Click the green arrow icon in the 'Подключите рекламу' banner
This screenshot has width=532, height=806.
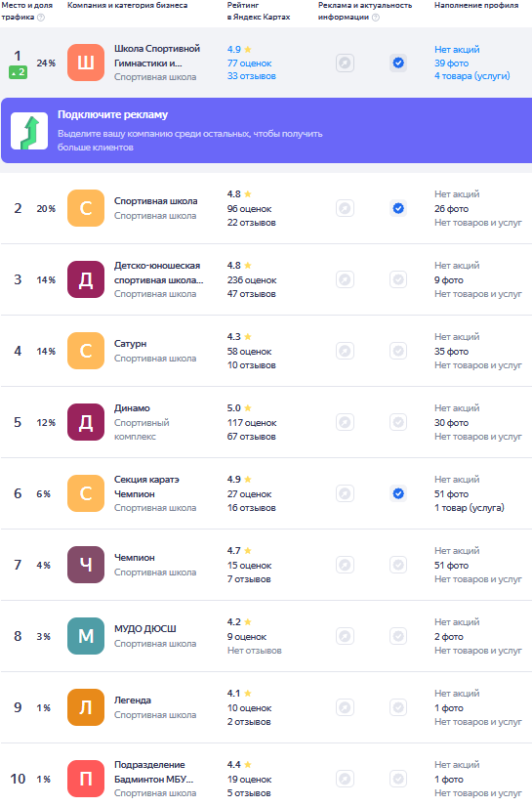[x=29, y=131]
